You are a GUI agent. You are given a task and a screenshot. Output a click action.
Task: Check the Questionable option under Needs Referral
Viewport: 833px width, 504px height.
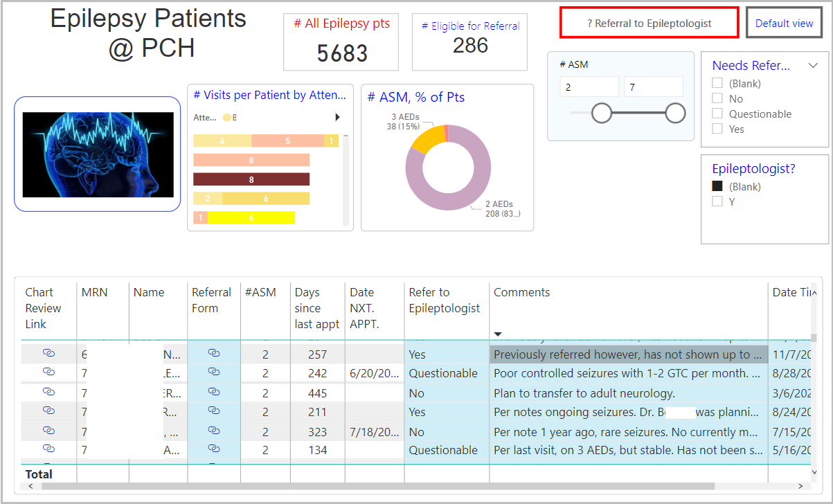point(717,114)
